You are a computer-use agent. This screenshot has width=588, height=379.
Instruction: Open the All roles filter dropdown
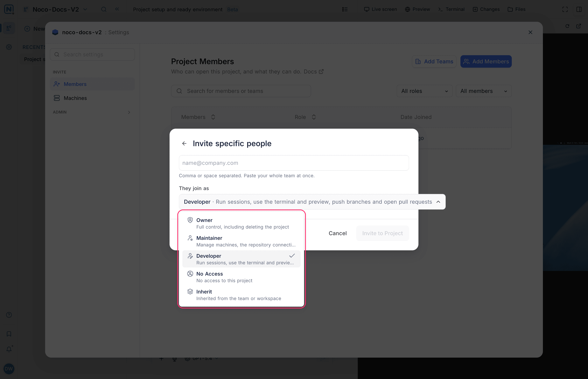[424, 91]
